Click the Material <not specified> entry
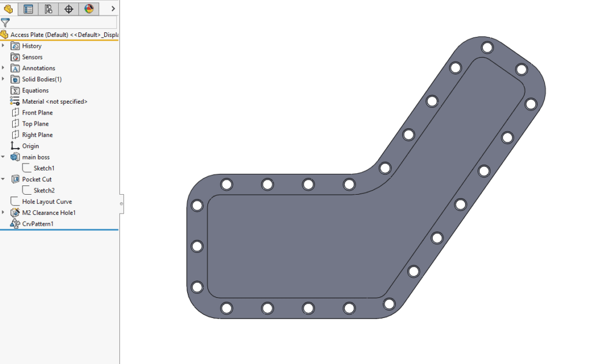 click(x=54, y=101)
